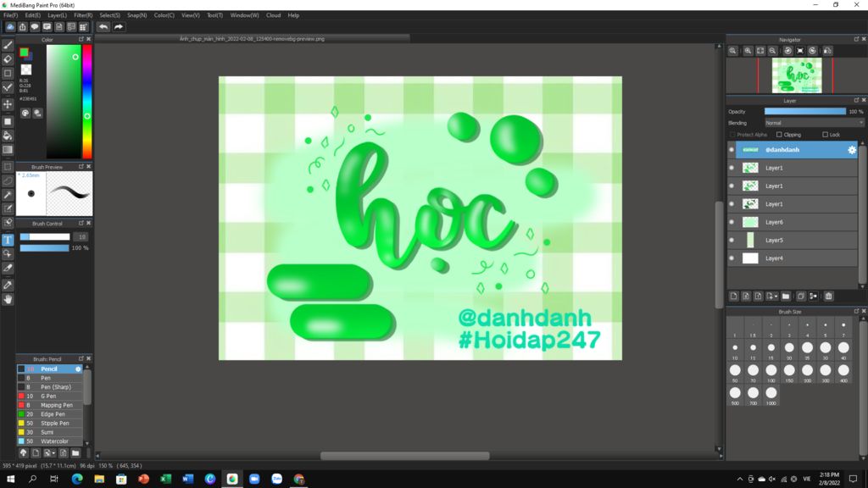Undock the Color panel
Image resolution: width=868 pixels, height=488 pixels.
(x=81, y=39)
